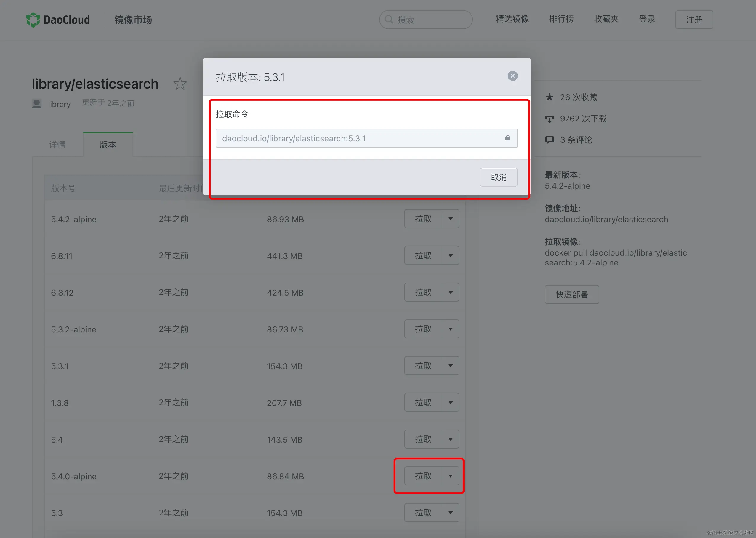The width and height of the screenshot is (756, 538).
Task: Open the 精选镜像 menu item
Action: (512, 19)
